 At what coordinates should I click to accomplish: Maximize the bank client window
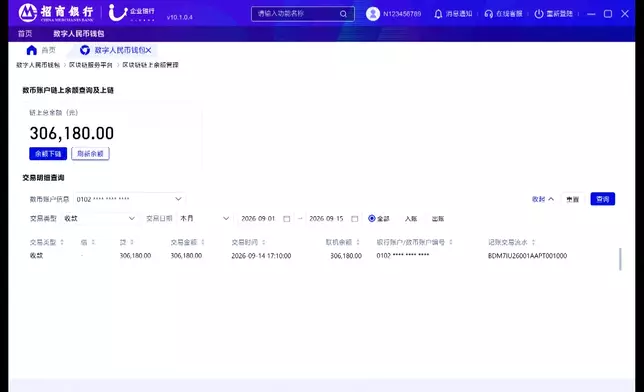(608, 14)
